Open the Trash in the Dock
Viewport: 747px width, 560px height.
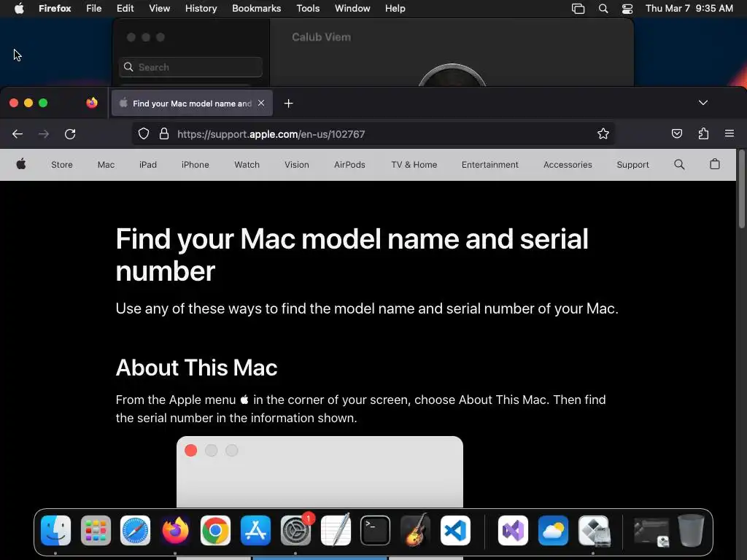coord(691,531)
